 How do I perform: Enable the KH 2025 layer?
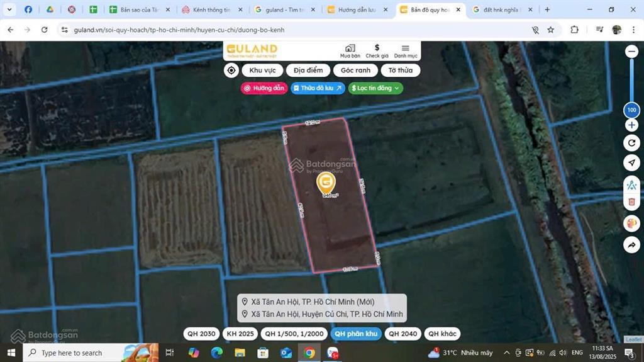click(x=240, y=334)
